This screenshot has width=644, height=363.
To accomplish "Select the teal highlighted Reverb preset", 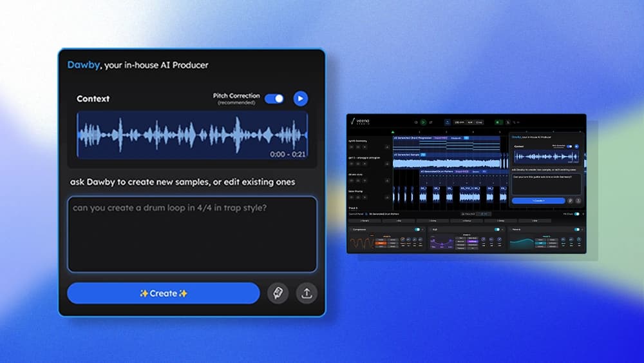I will coord(540,243).
